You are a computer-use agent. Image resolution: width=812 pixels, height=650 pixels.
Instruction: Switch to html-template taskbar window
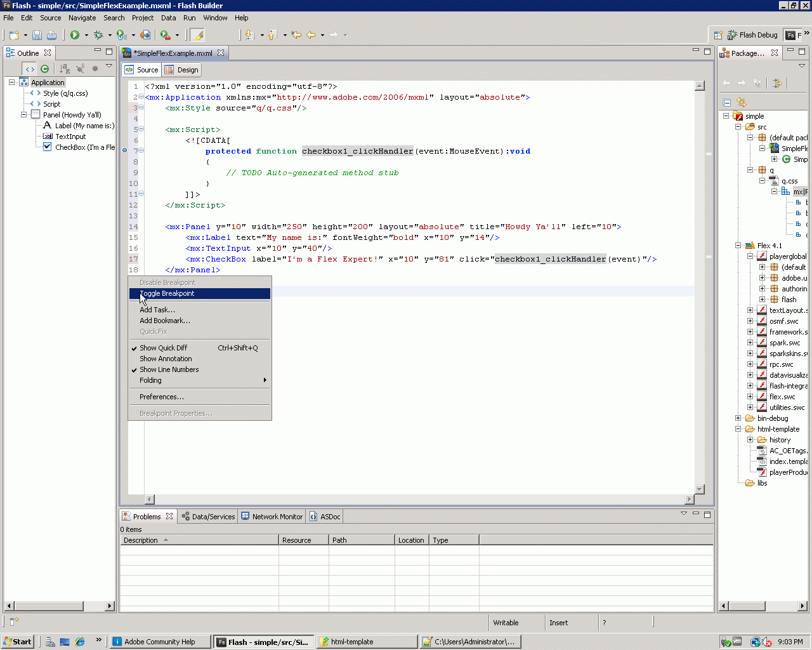[x=367, y=642]
